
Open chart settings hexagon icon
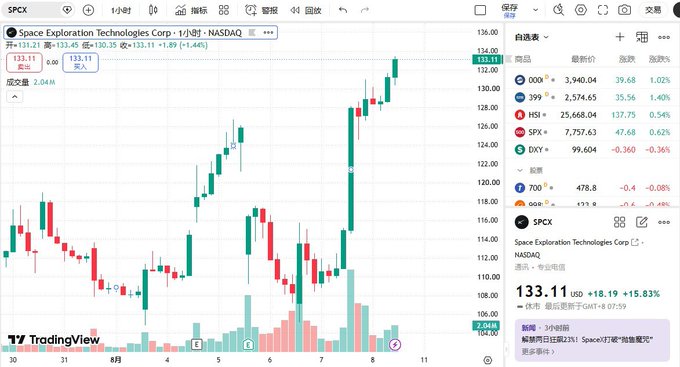coord(581,10)
